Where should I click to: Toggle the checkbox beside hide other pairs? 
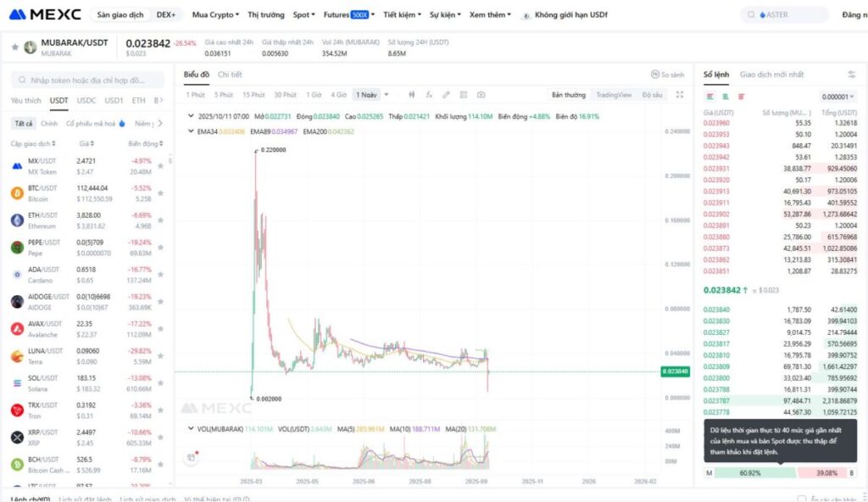(802, 498)
